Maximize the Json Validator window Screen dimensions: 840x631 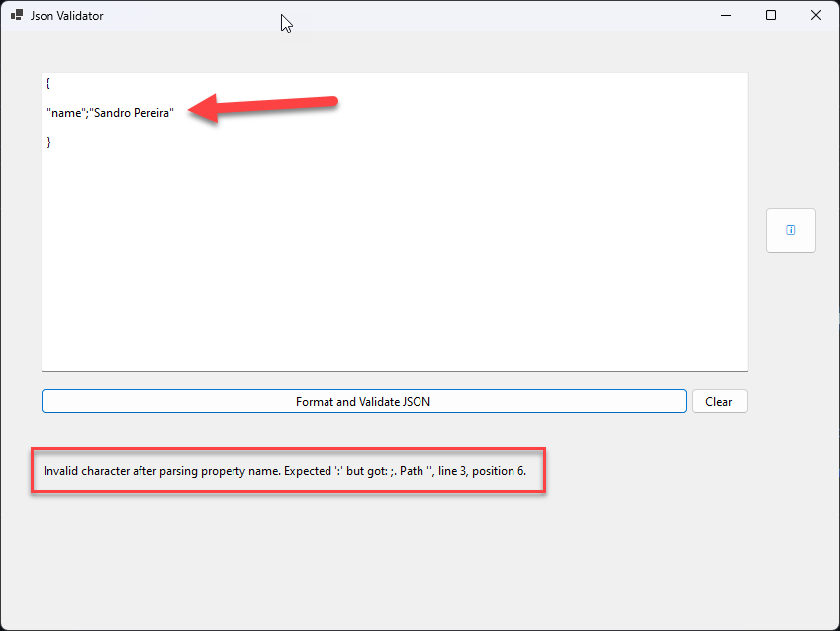(x=771, y=16)
